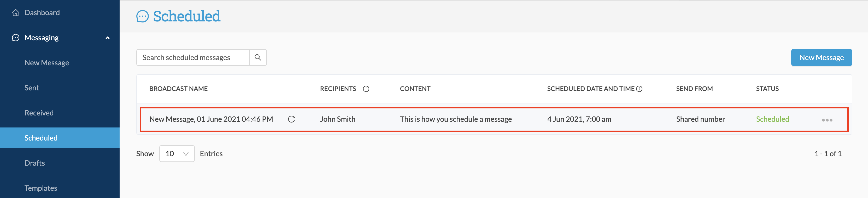The image size is (868, 198).
Task: Click the Status column header
Action: click(x=767, y=89)
